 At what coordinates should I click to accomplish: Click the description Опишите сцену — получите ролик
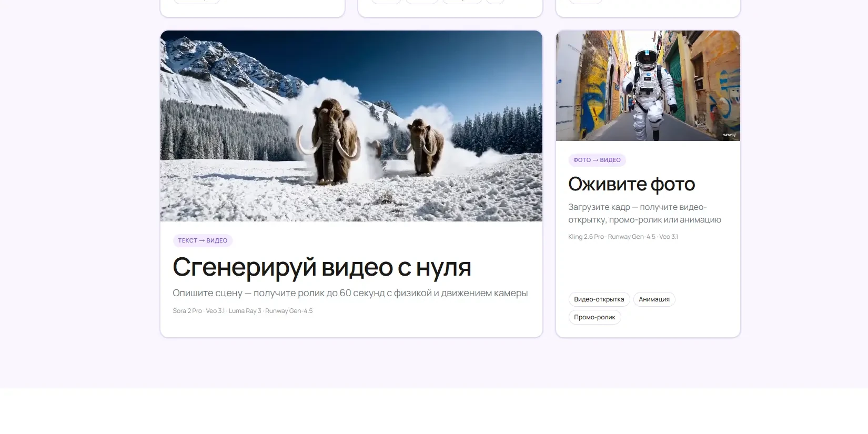(350, 293)
